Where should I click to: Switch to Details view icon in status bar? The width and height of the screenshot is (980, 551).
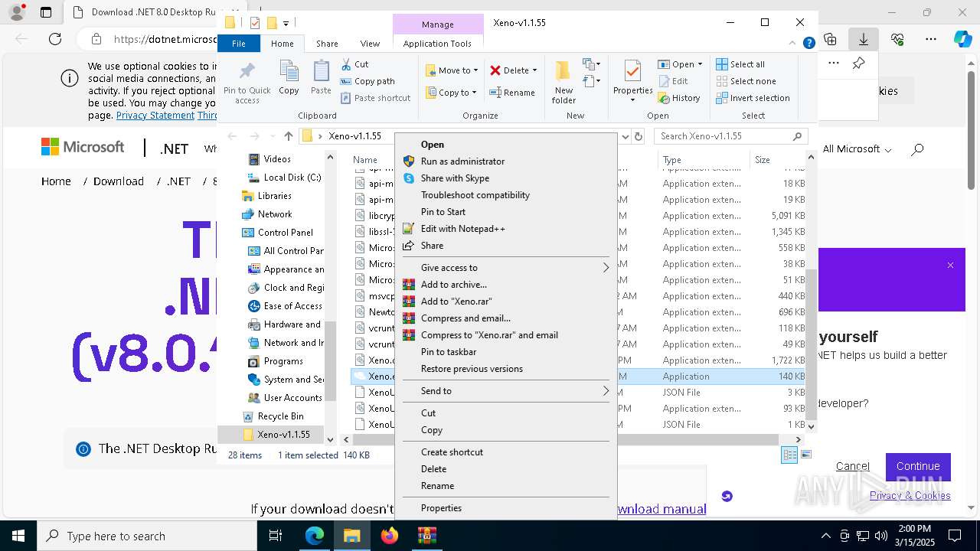(x=789, y=455)
